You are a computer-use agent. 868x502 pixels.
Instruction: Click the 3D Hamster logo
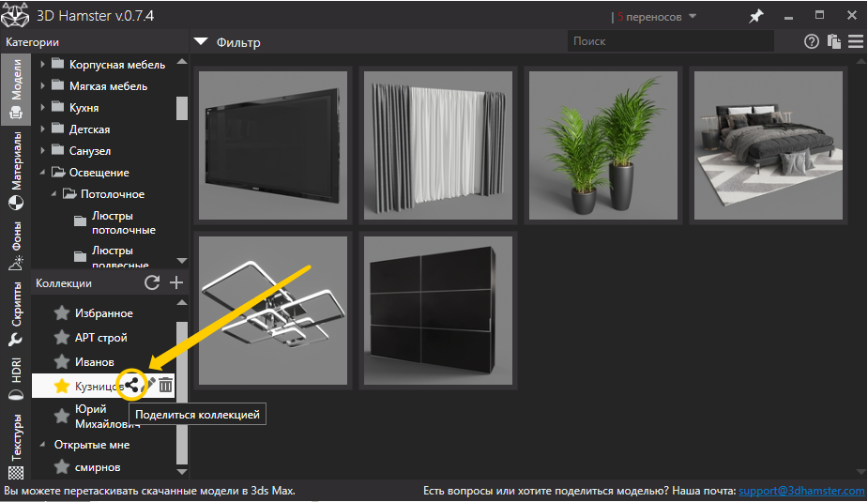[x=15, y=15]
